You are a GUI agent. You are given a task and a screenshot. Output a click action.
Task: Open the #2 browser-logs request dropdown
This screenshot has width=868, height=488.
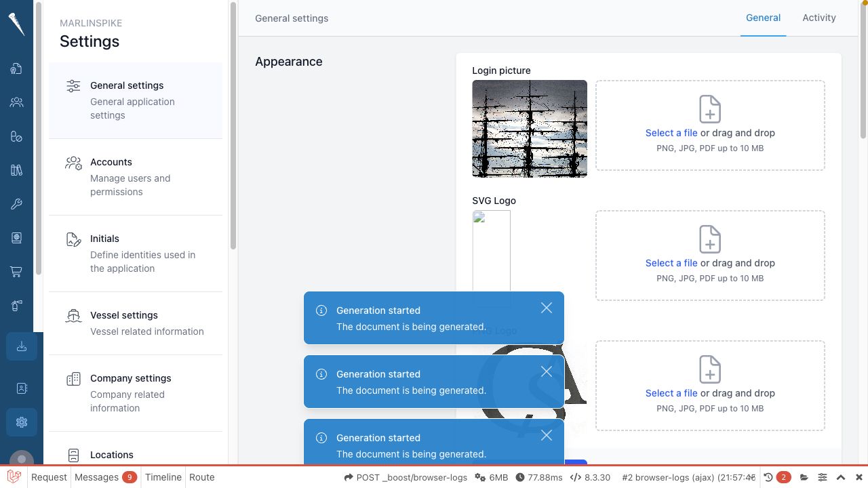tap(688, 477)
